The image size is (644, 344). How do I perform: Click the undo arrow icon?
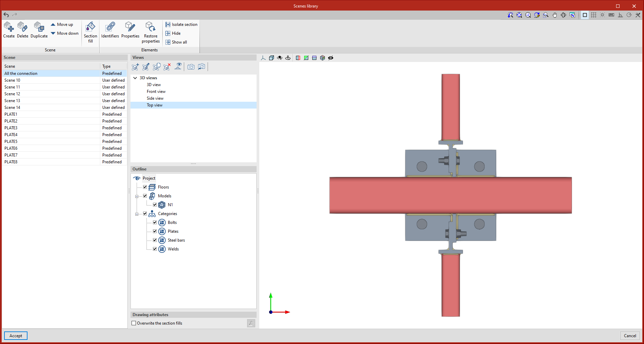6,15
